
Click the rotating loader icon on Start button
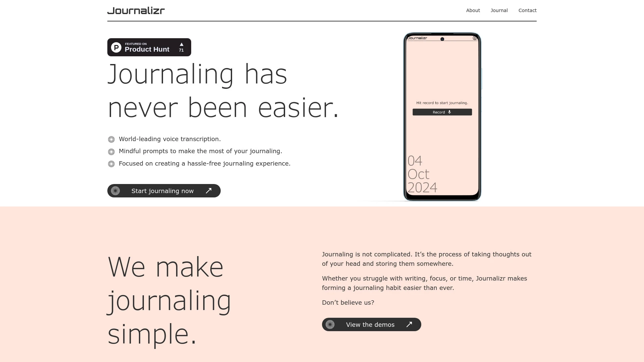(115, 191)
